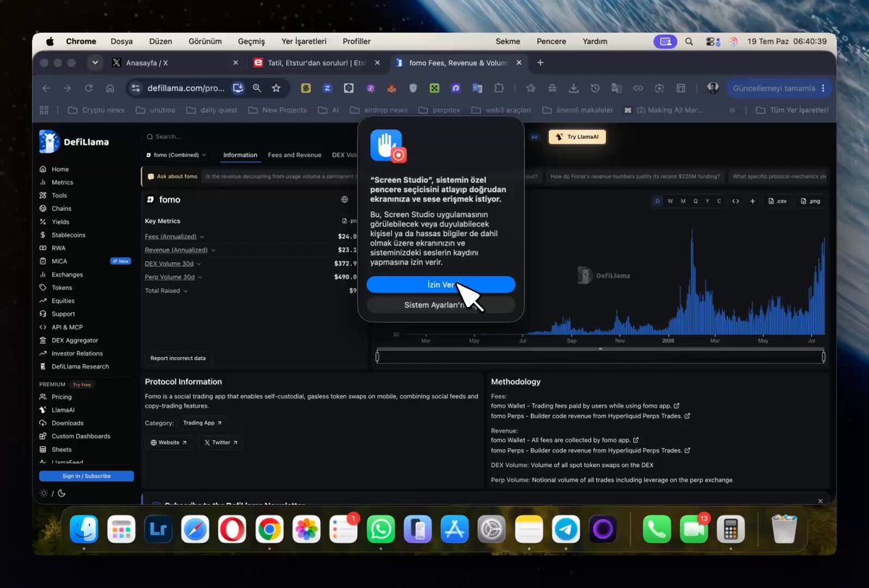Image resolution: width=869 pixels, height=588 pixels.
Task: Open Equities in the sidebar
Action: click(x=63, y=301)
